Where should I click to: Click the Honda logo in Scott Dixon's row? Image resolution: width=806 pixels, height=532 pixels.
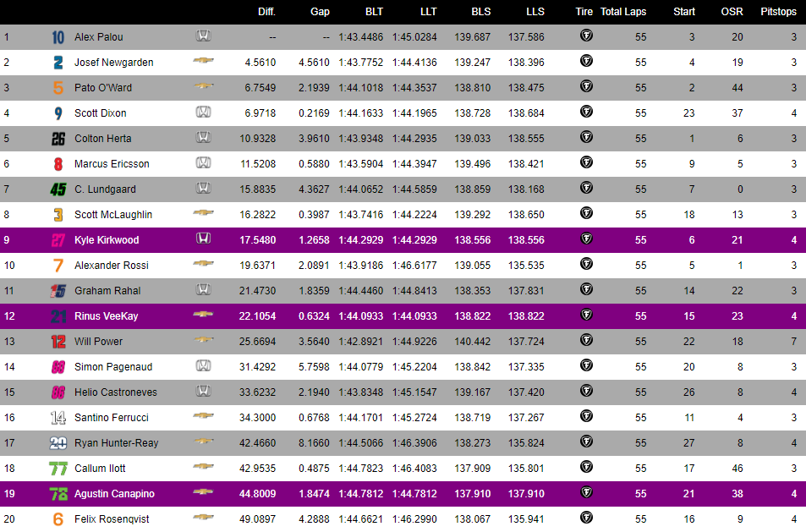(203, 112)
